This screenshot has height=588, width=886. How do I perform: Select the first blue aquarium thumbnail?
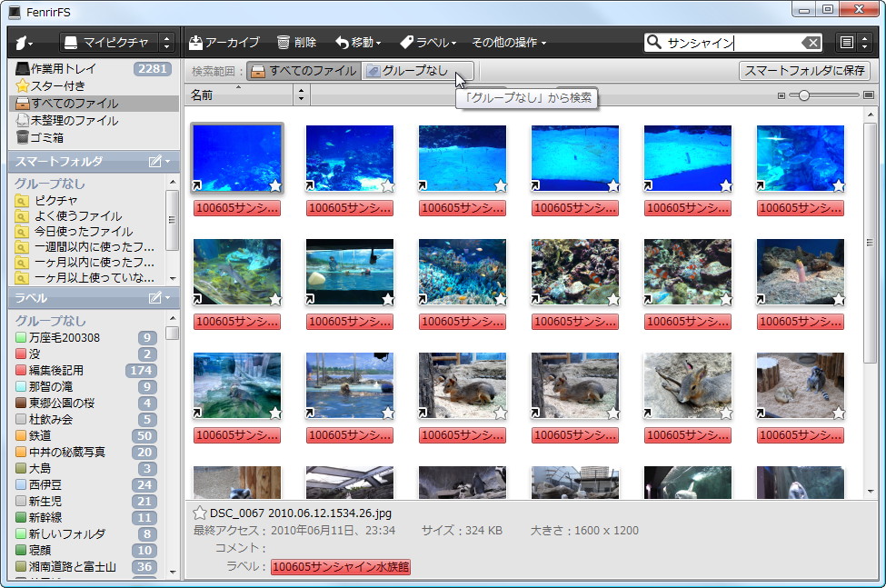coord(237,158)
